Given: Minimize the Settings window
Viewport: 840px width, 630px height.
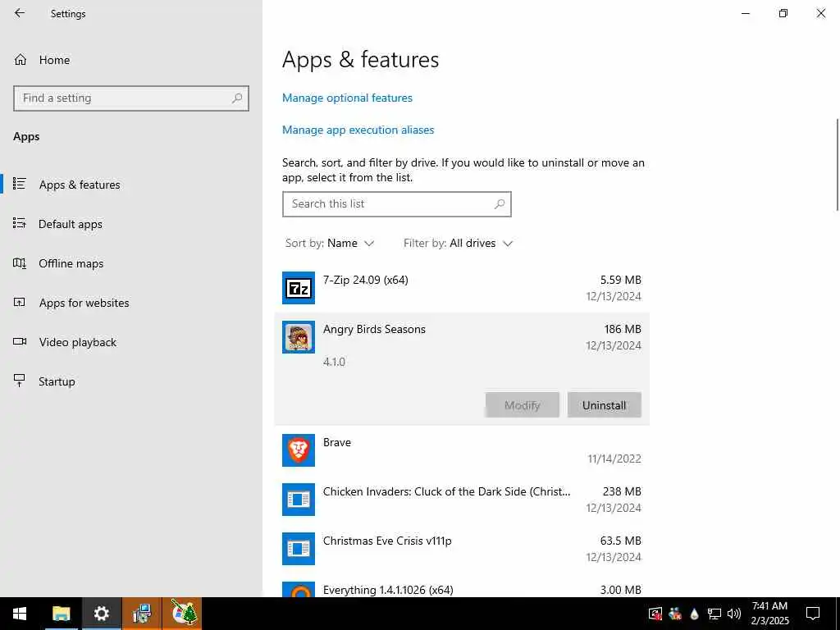Looking at the screenshot, I should coord(745,13).
